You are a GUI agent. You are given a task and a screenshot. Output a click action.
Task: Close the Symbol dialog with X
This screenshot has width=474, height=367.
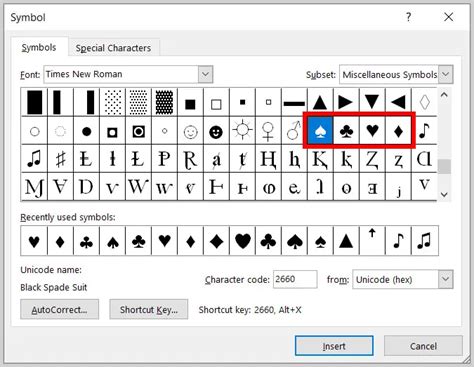coord(448,17)
